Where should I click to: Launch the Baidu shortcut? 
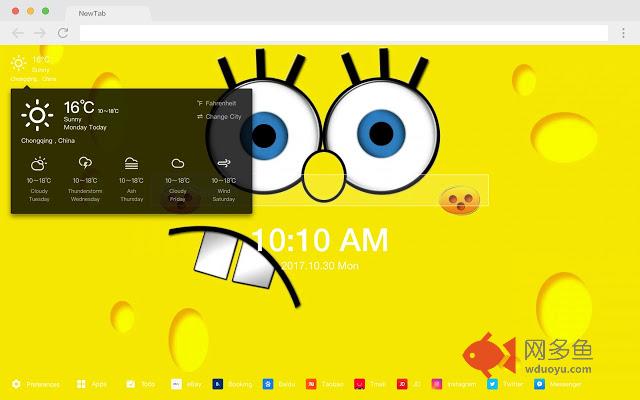[268, 384]
